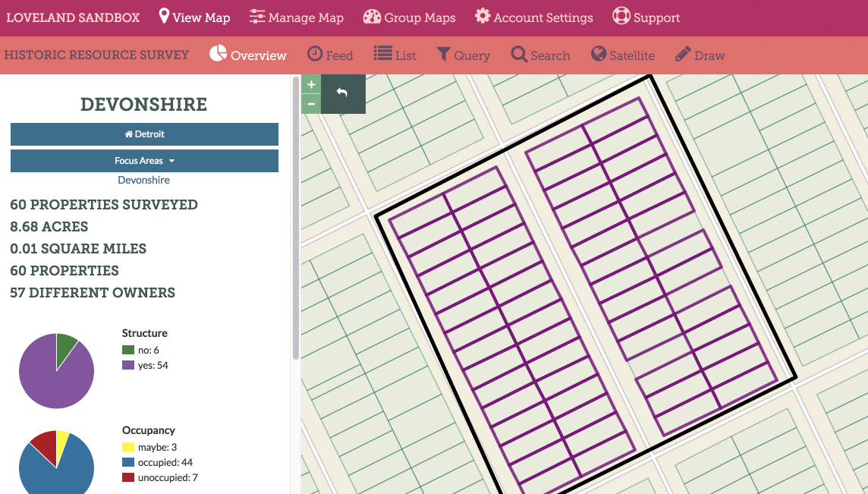
Task: Switch to the Overview tab
Action: (x=248, y=55)
